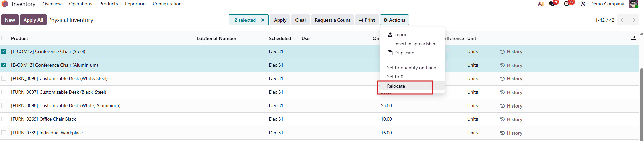Open History for Conference Chair (Aluminium)
644x141 pixels.
pyautogui.click(x=511, y=65)
